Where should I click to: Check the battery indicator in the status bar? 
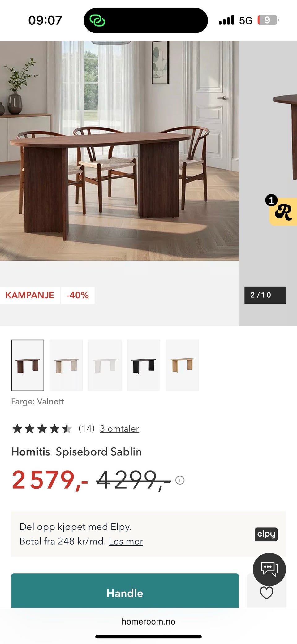(267, 19)
